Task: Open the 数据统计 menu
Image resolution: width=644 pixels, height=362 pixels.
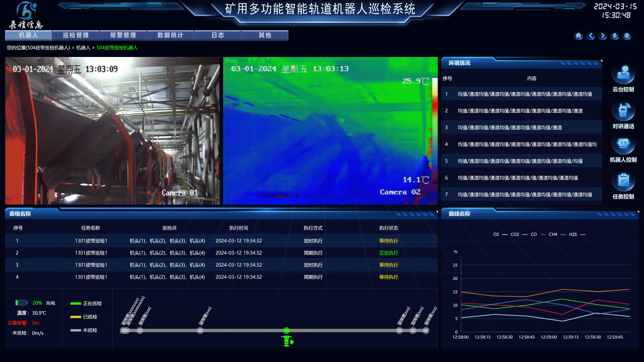Action: point(170,35)
